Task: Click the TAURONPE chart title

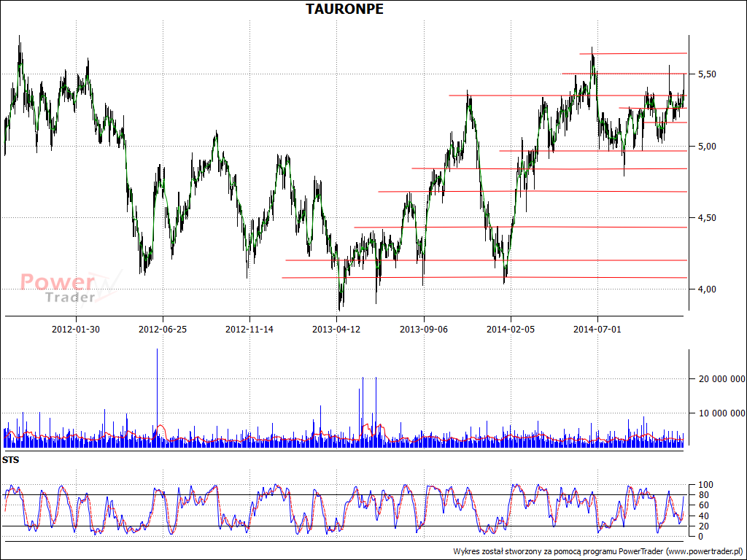Action: tap(344, 9)
